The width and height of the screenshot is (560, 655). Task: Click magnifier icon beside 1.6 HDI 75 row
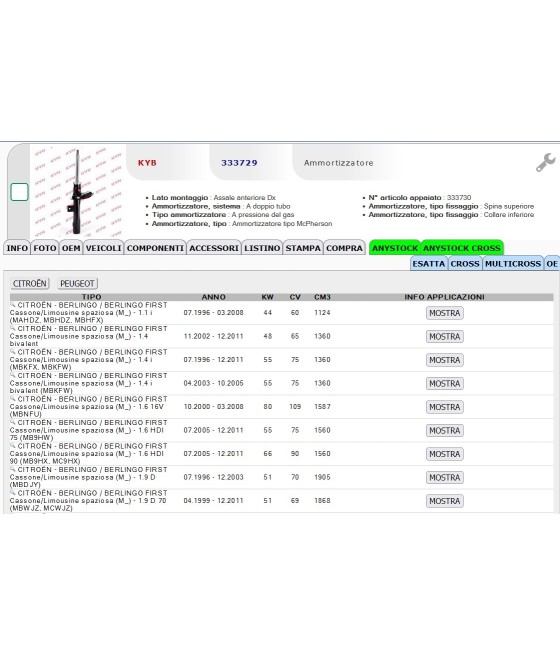click(x=13, y=422)
